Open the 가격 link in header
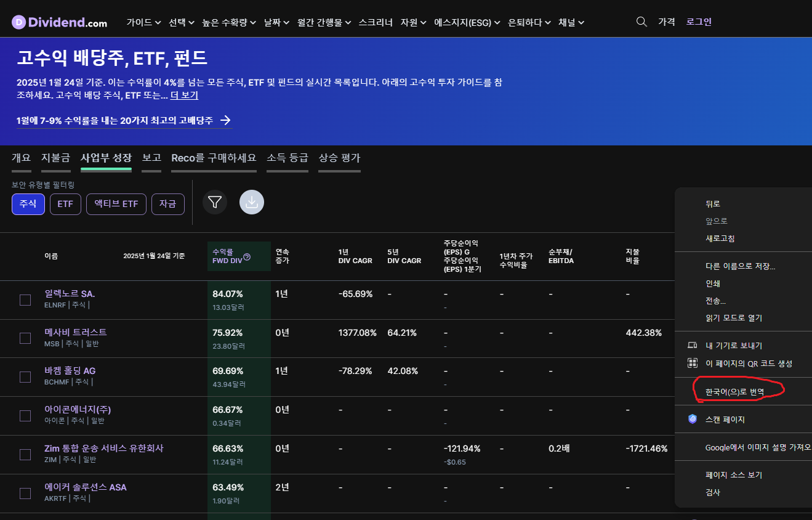The width and height of the screenshot is (812, 520). coord(667,22)
